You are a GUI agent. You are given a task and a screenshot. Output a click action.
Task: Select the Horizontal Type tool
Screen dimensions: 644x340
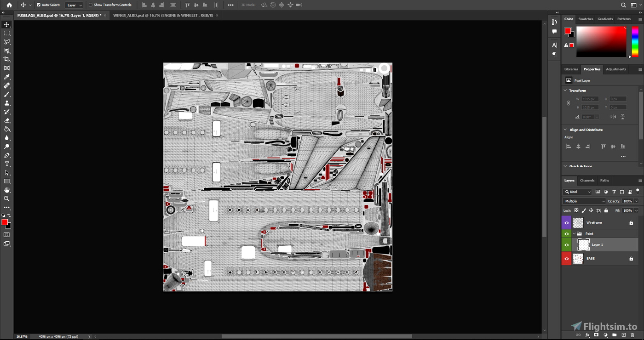(x=7, y=164)
